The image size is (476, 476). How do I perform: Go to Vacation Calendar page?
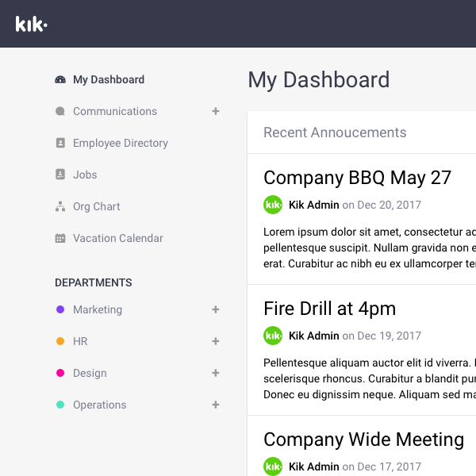(x=118, y=238)
